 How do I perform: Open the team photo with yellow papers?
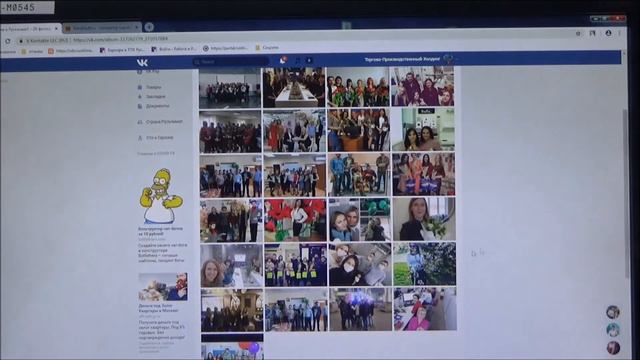[296, 265]
